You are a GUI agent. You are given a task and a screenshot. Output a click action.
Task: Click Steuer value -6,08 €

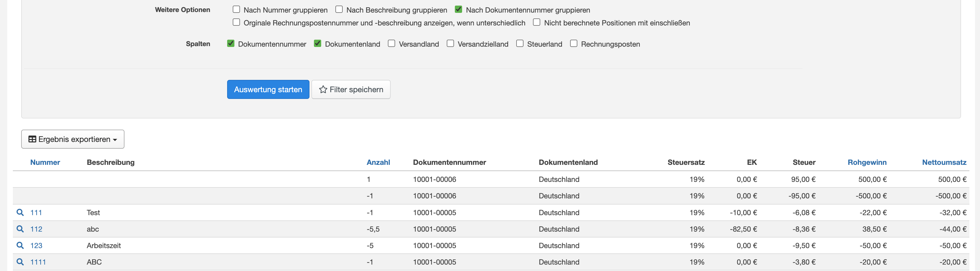click(804, 213)
